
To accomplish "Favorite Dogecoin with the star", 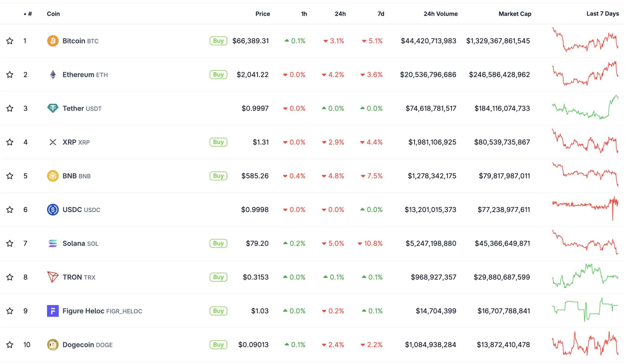I will (10, 345).
